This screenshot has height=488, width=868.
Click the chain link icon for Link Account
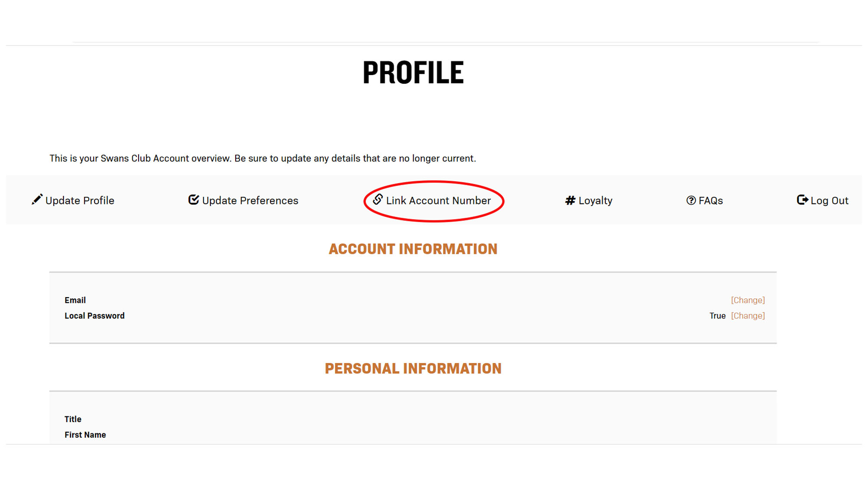tap(378, 199)
